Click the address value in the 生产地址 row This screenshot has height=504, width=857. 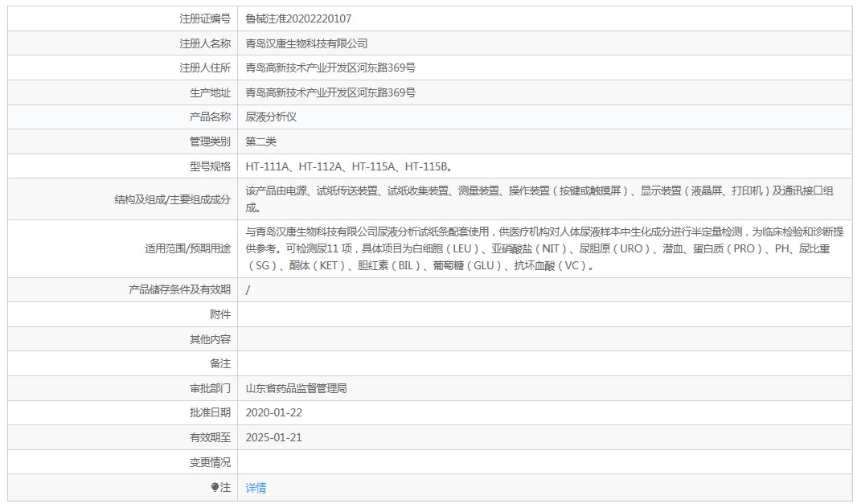click(x=330, y=93)
